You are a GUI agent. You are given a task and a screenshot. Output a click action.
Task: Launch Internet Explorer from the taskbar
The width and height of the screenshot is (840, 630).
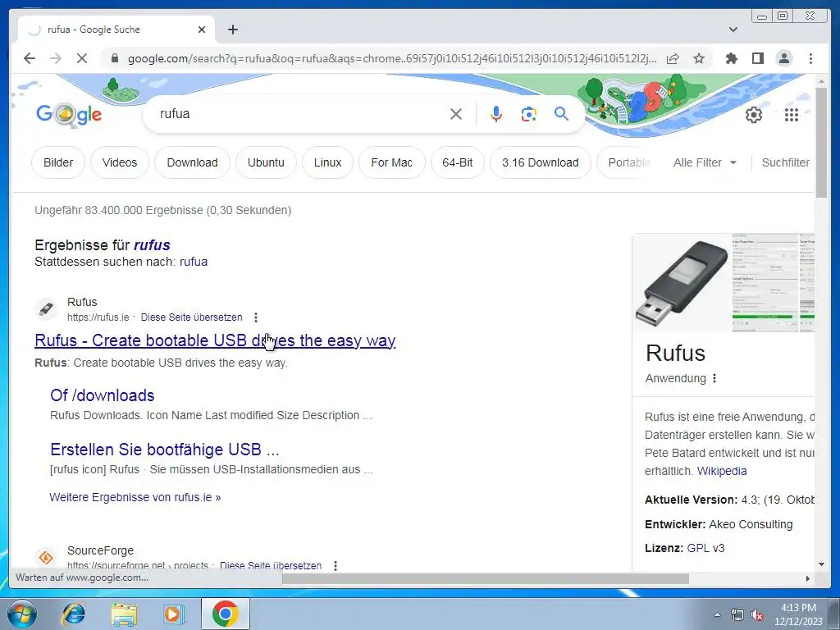[73, 614]
